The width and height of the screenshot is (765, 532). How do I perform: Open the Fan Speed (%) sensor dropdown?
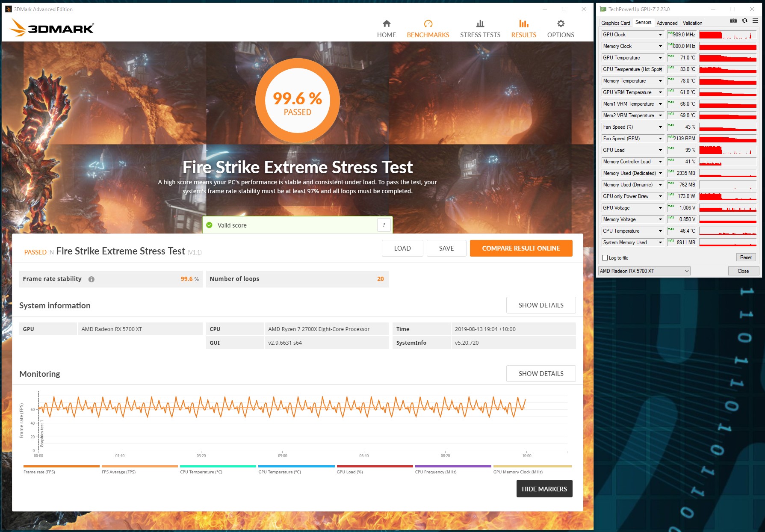[x=660, y=127]
